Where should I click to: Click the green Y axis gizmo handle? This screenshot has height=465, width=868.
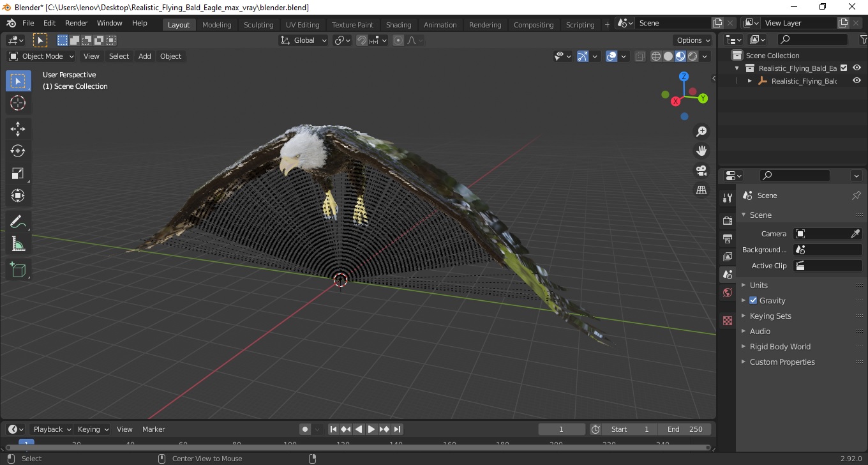[x=703, y=98]
